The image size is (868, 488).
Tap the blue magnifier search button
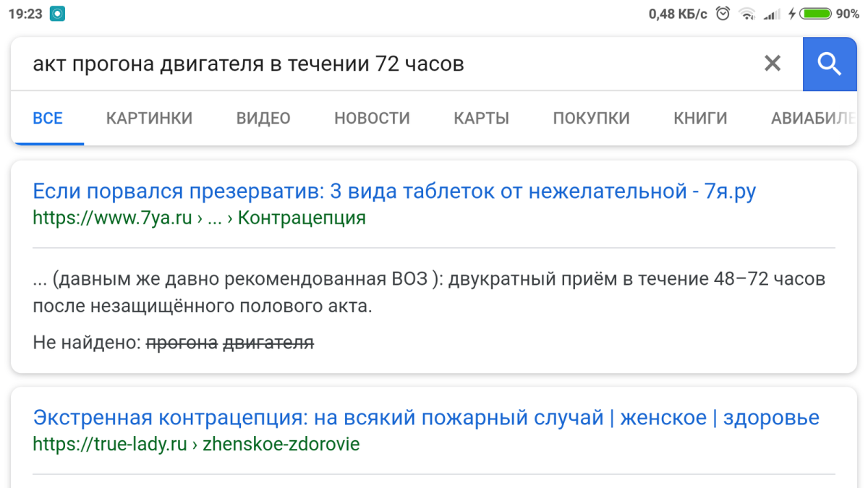click(x=830, y=64)
